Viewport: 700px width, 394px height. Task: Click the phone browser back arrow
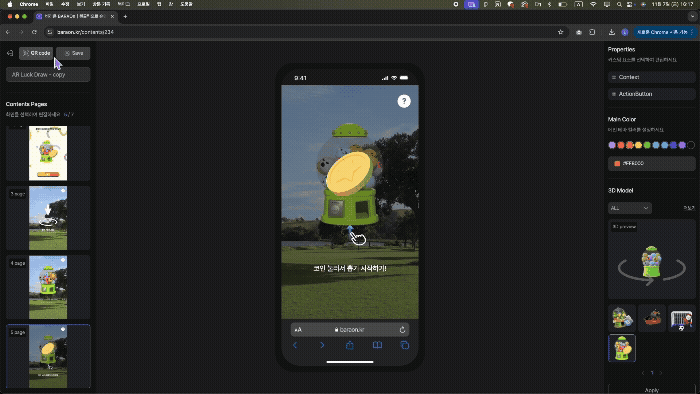tap(295, 345)
